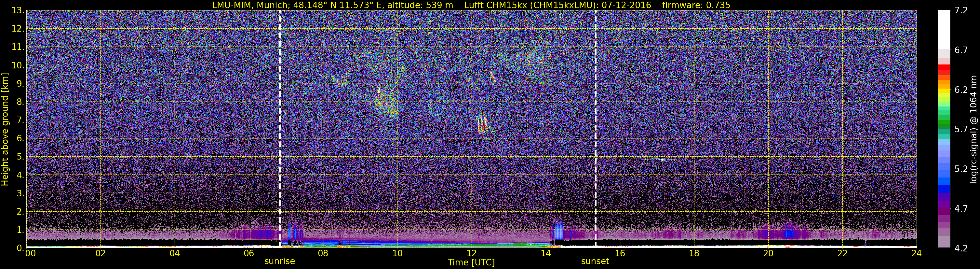The width and height of the screenshot is (980, 269).
Task: Click time axis tick '16'
Action: (620, 253)
